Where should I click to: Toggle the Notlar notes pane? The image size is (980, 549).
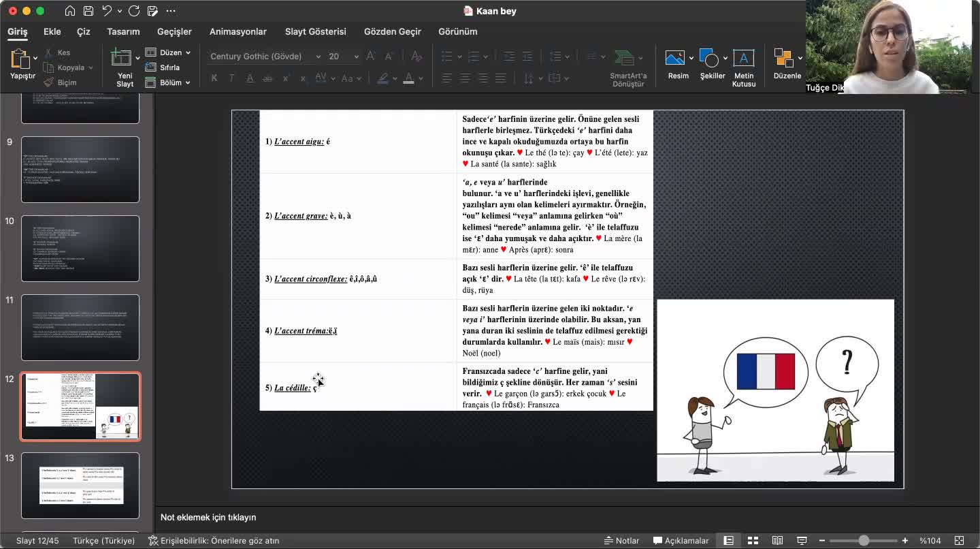(622, 541)
